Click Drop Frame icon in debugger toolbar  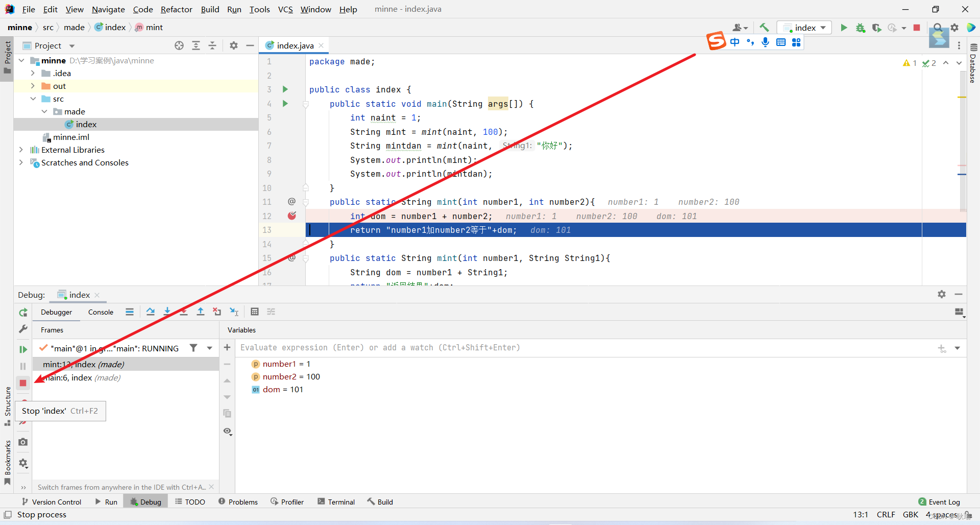[x=217, y=312]
